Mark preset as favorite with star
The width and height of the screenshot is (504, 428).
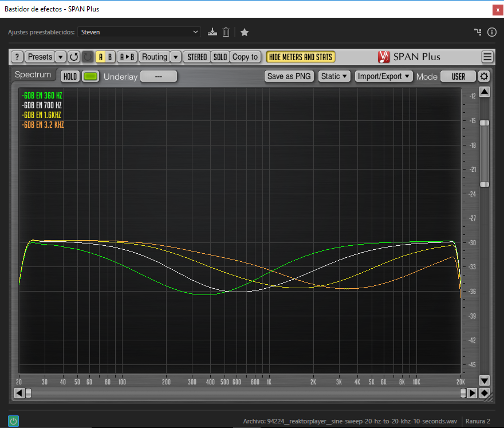(x=245, y=32)
